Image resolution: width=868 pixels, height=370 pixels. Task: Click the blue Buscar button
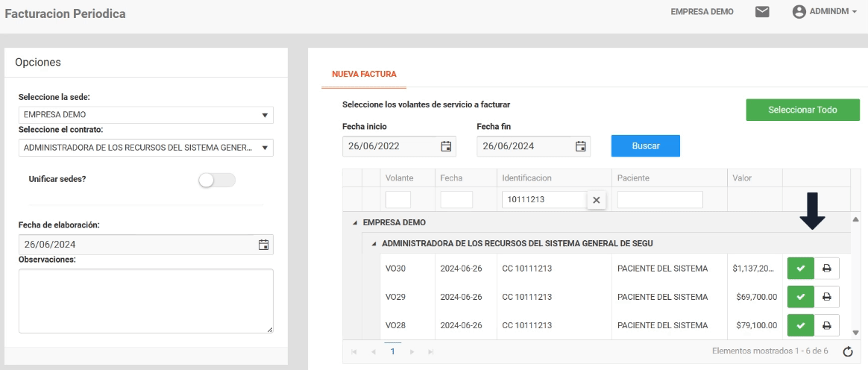[x=645, y=146]
